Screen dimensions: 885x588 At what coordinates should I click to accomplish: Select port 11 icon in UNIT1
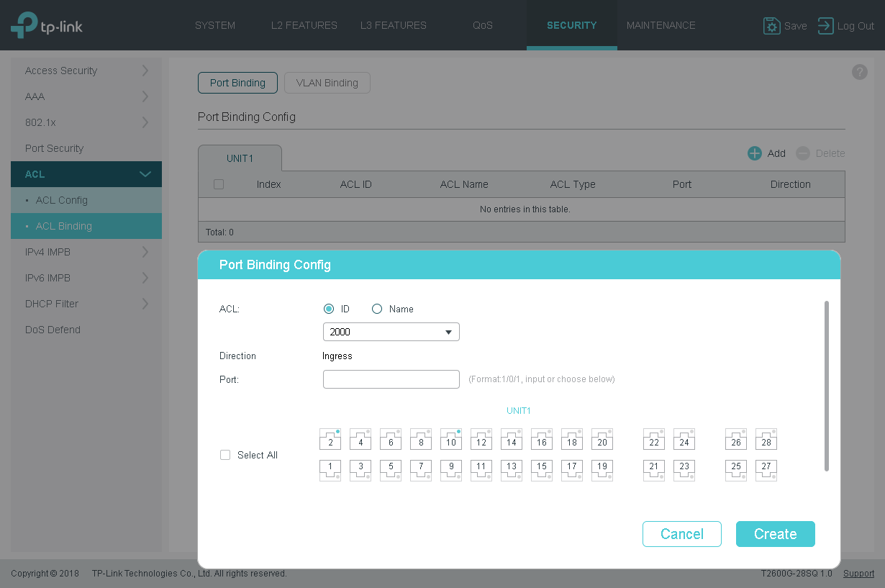[x=481, y=470]
